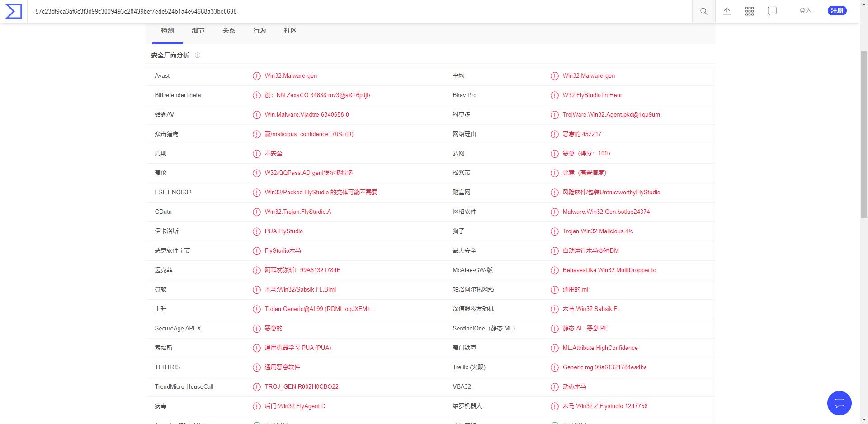Select the 行为 tab
This screenshot has width=868, height=424.
point(259,31)
